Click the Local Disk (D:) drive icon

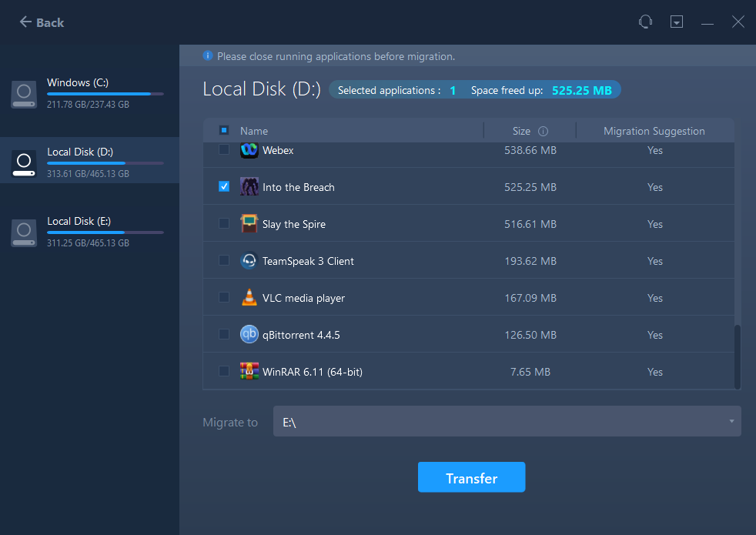pos(24,164)
